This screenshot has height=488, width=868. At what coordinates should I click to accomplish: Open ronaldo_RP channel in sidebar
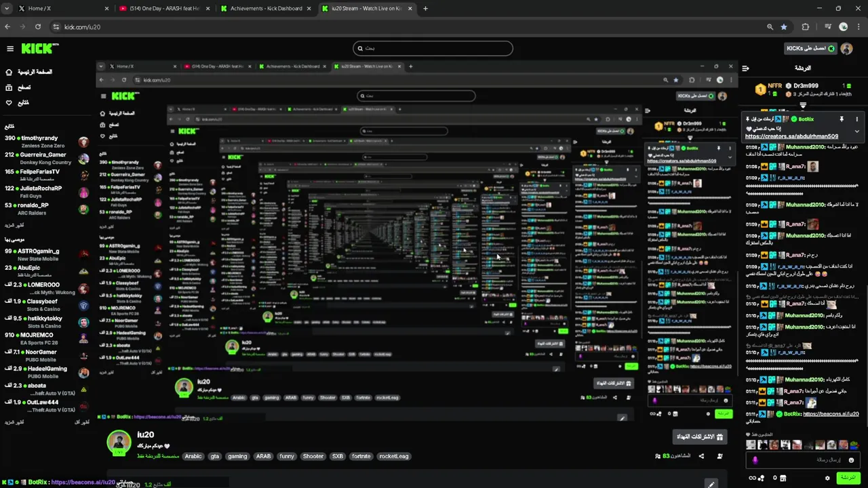click(46, 209)
